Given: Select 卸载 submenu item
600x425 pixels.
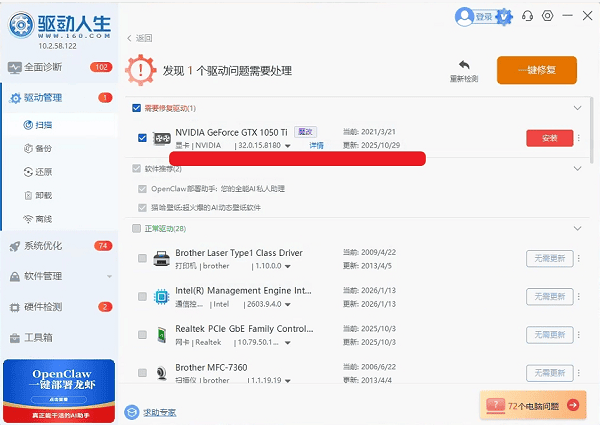Looking at the screenshot, I should pos(59,196).
